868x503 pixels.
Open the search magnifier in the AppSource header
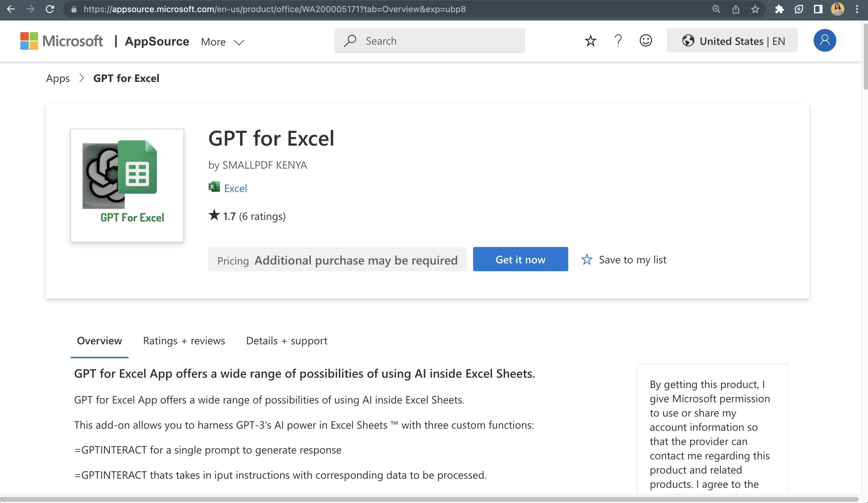click(350, 41)
